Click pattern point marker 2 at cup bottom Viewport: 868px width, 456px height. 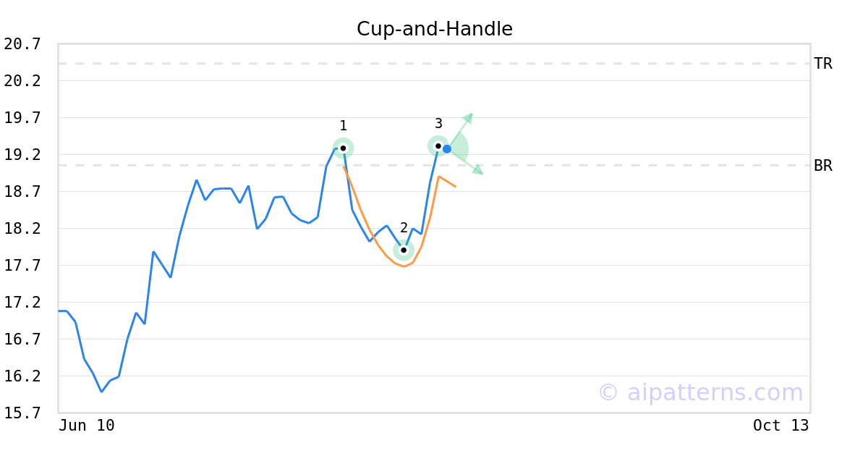pyautogui.click(x=404, y=250)
